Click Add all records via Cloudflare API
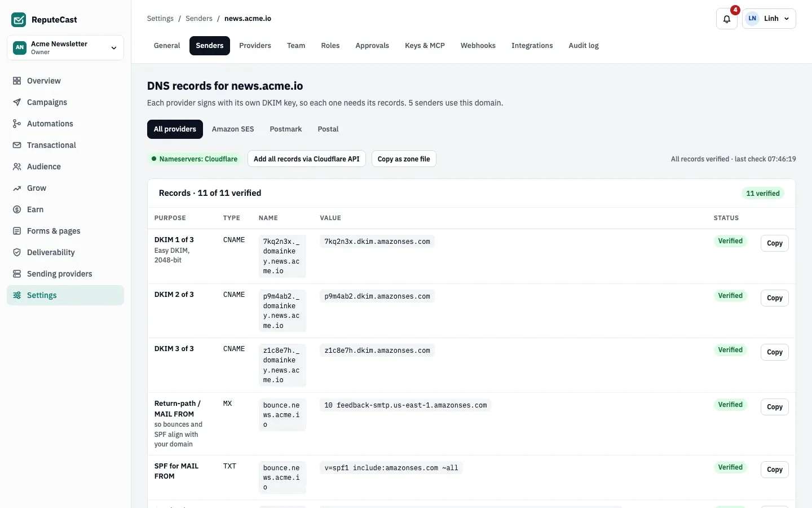Screen dimensions: 812x508 point(307,159)
